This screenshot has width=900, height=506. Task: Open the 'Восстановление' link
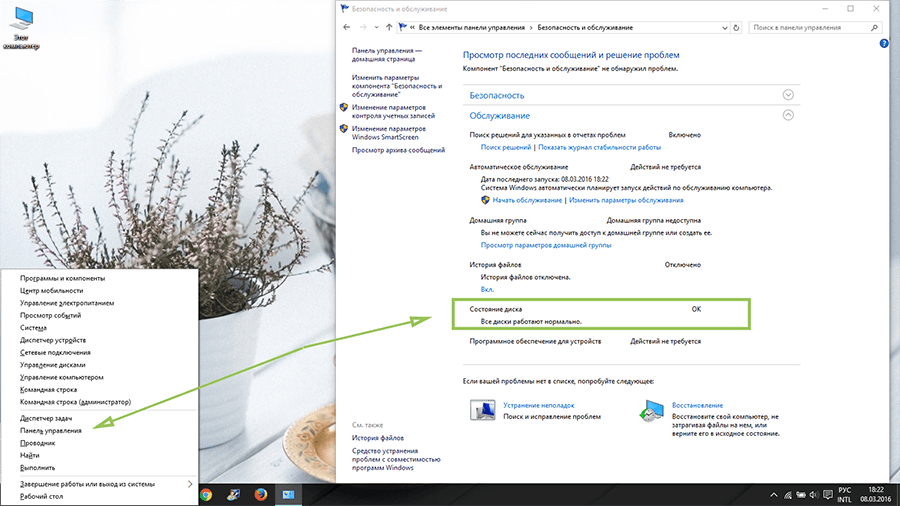click(697, 405)
